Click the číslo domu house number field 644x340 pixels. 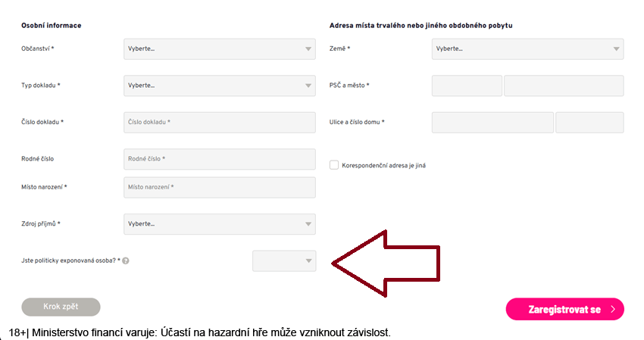(589, 123)
